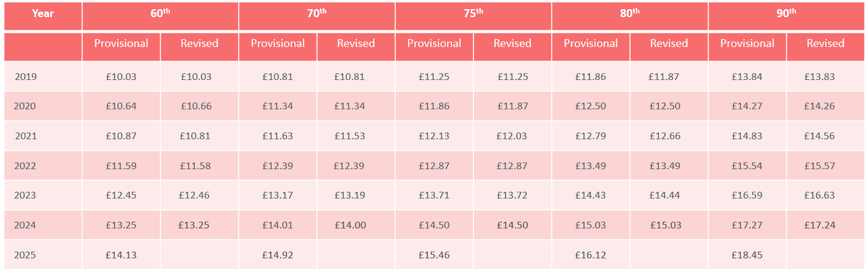Select the 90th percentile header cell
The width and height of the screenshot is (868, 273).
click(x=786, y=13)
